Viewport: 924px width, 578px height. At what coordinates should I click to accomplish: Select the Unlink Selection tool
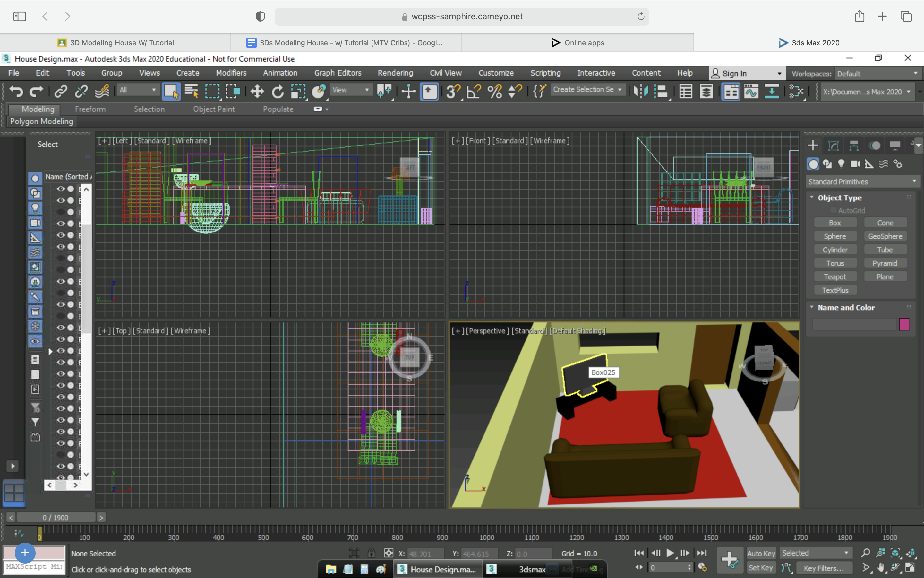[x=81, y=92]
